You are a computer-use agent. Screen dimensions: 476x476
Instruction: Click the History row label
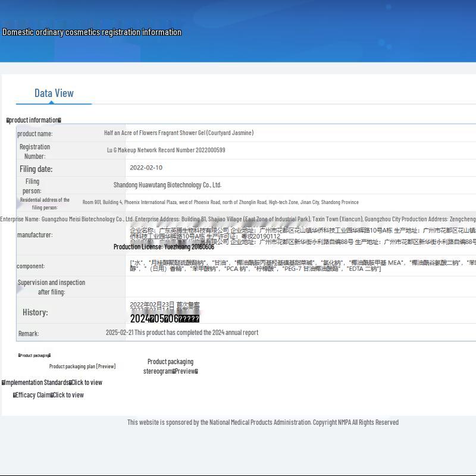(x=35, y=312)
